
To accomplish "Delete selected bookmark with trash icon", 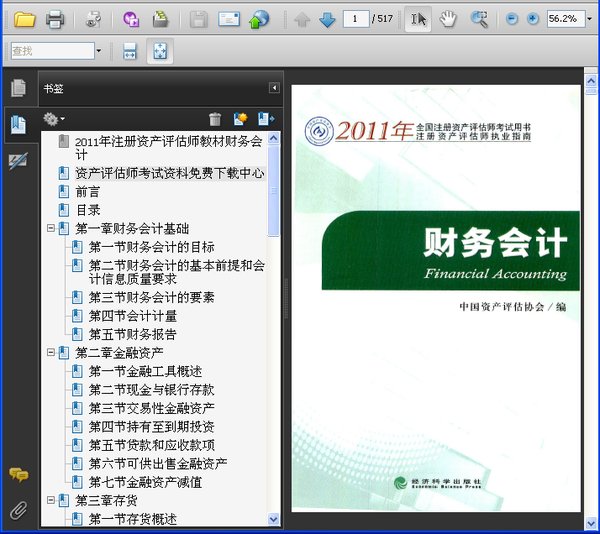I will pos(215,119).
